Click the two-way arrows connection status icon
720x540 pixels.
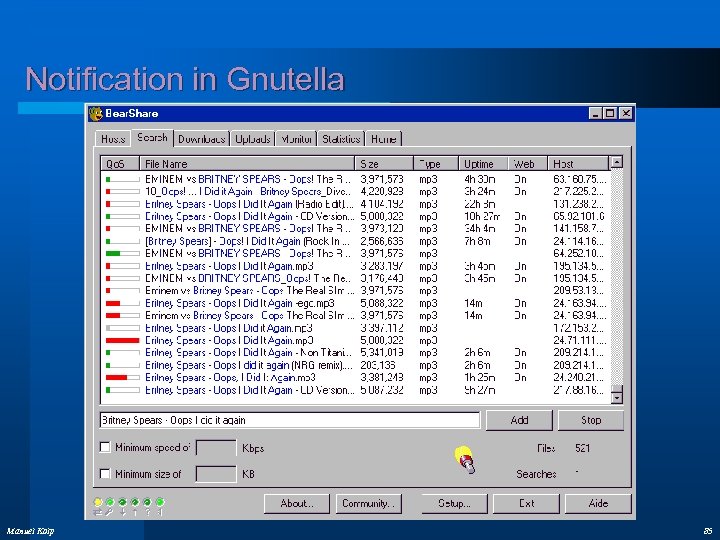(x=98, y=512)
